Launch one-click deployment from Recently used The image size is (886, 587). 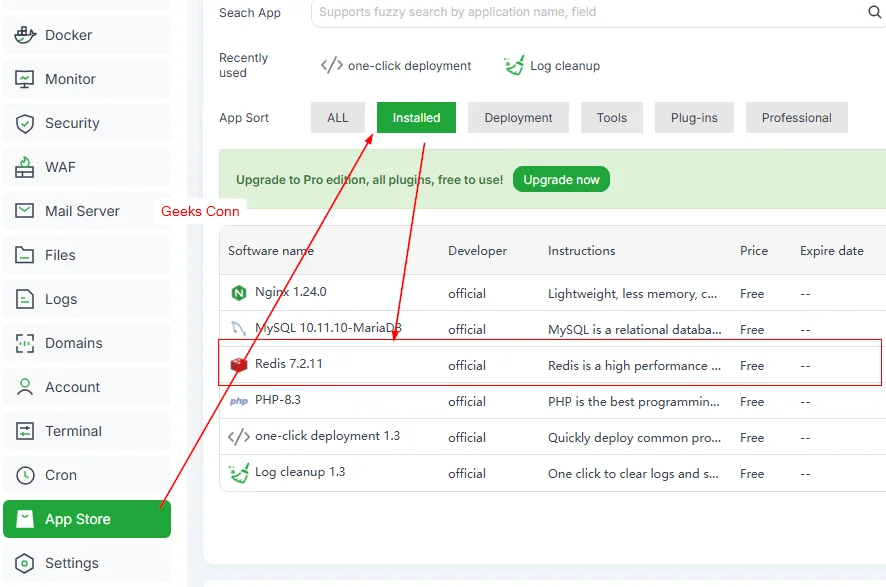(395, 65)
